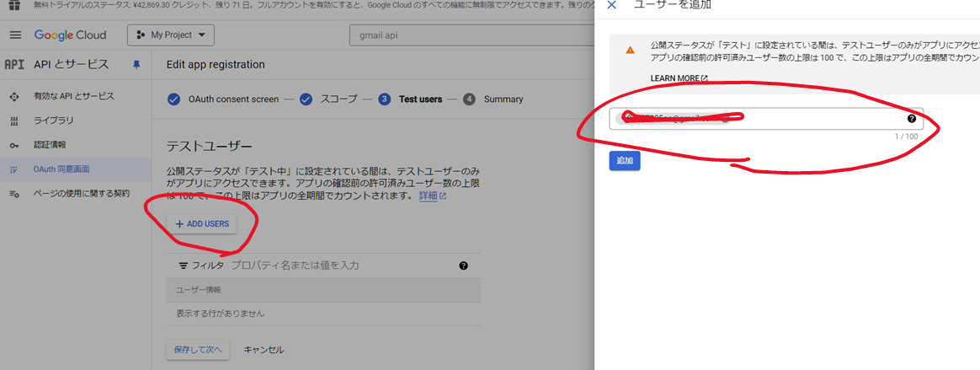980x370 pixels.
Task: Click the Edit app registration heading
Action: click(216, 65)
